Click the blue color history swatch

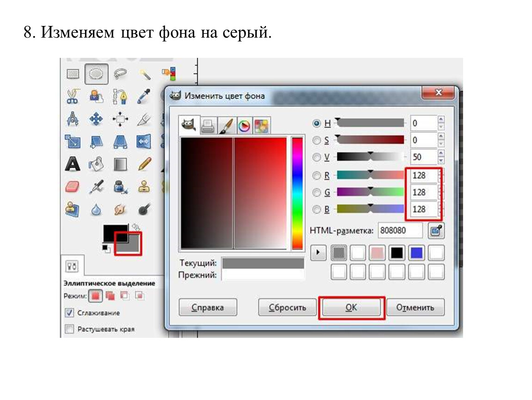click(417, 253)
